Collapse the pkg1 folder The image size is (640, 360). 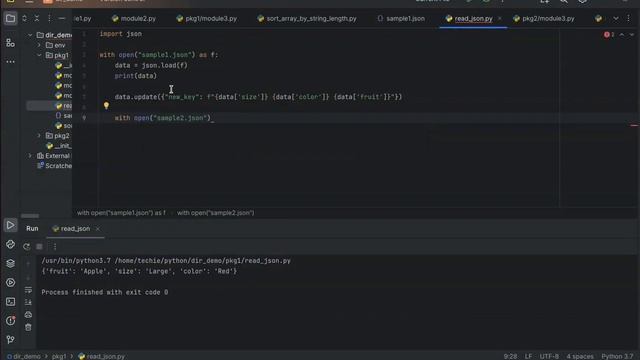39,55
